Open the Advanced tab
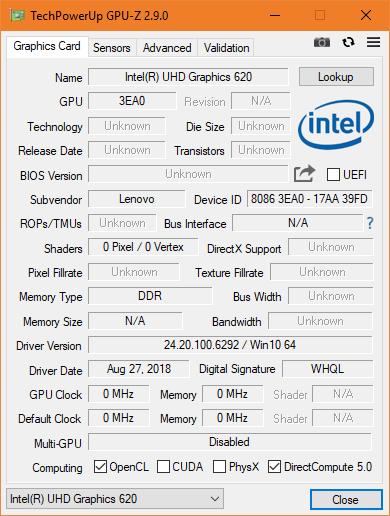 [167, 48]
